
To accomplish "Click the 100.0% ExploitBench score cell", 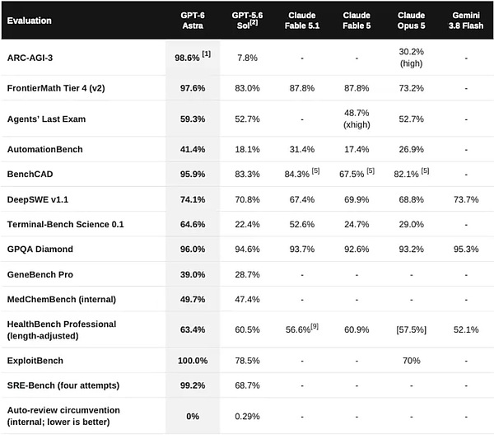I will [193, 361].
